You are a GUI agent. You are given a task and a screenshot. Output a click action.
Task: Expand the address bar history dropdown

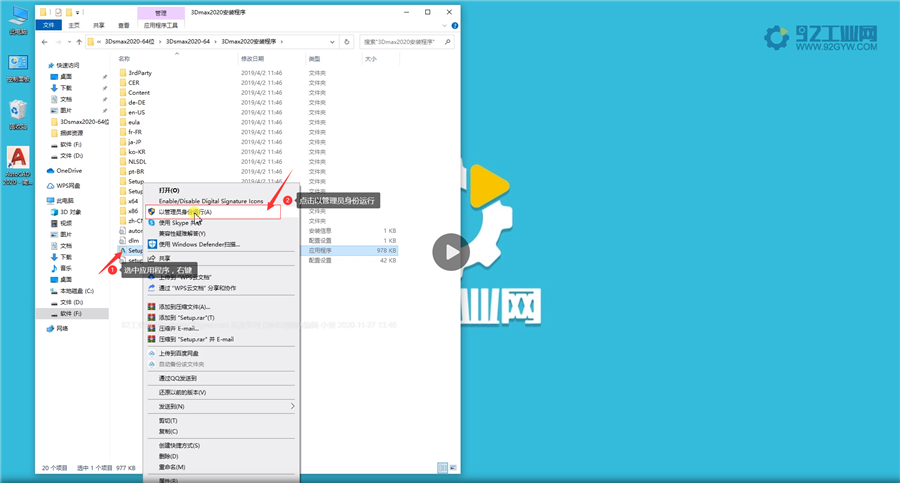pyautogui.click(x=332, y=42)
